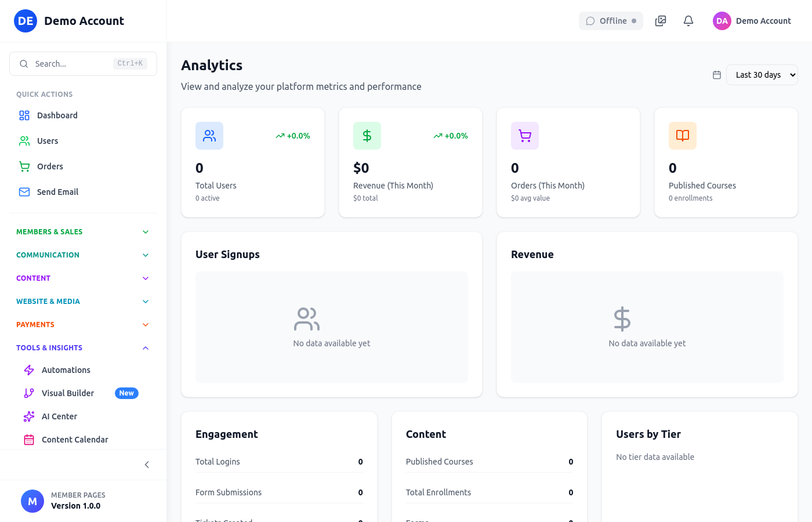Select the Orders cart icon

coord(24,166)
